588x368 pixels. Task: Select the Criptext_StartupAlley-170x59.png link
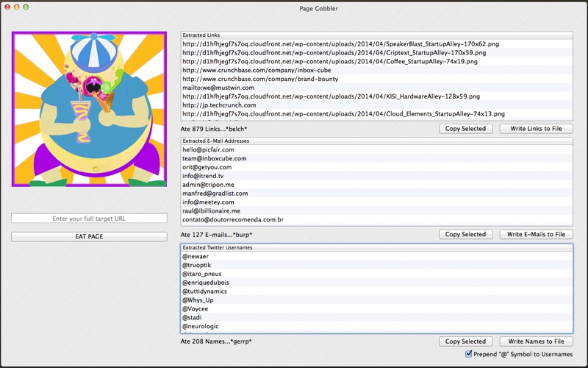point(376,52)
